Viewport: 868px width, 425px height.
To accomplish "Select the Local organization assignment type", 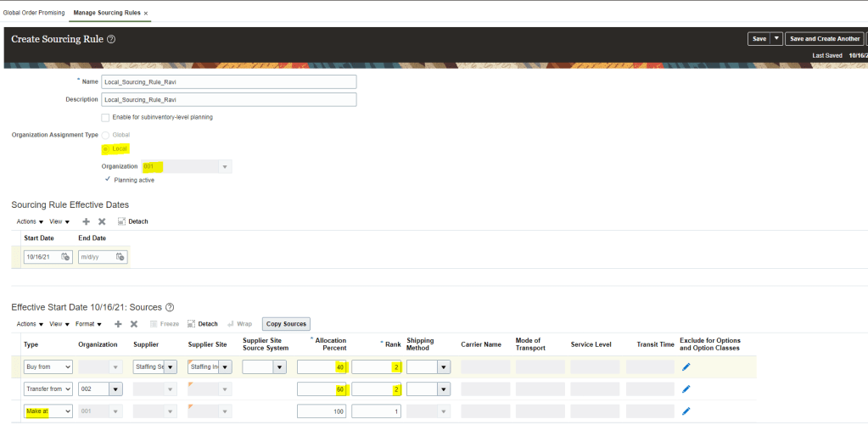I will [105, 149].
